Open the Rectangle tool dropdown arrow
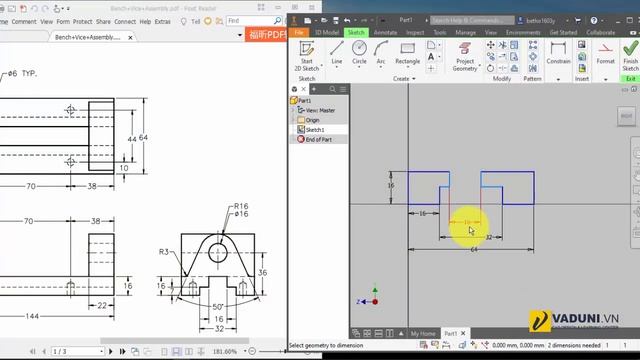 (x=407, y=67)
